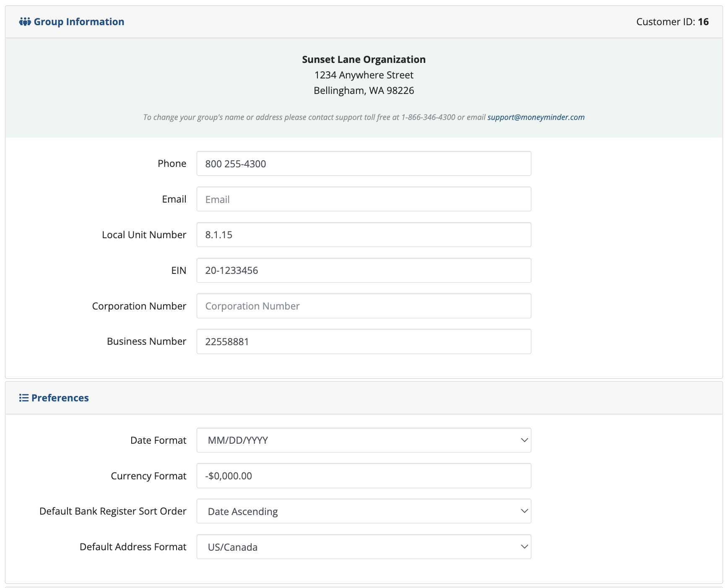The height and width of the screenshot is (588, 728).
Task: Click the Customer ID: 16 text
Action: point(672,22)
